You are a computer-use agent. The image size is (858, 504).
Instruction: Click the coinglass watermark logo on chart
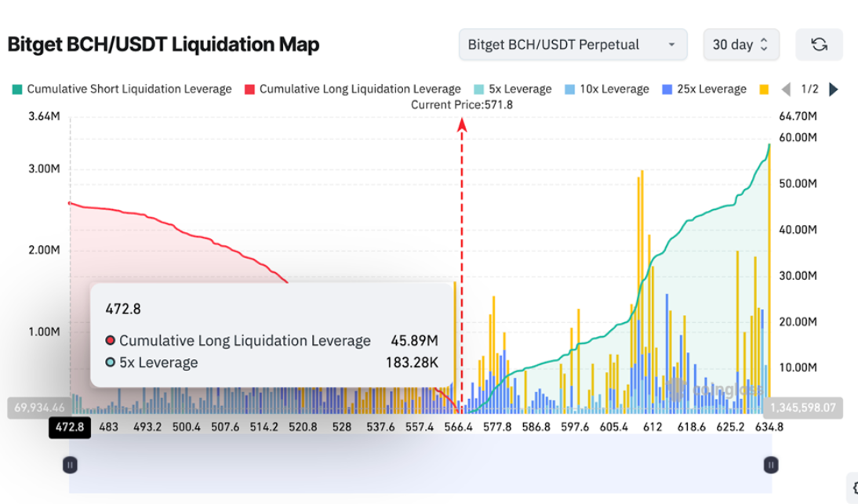[700, 386]
